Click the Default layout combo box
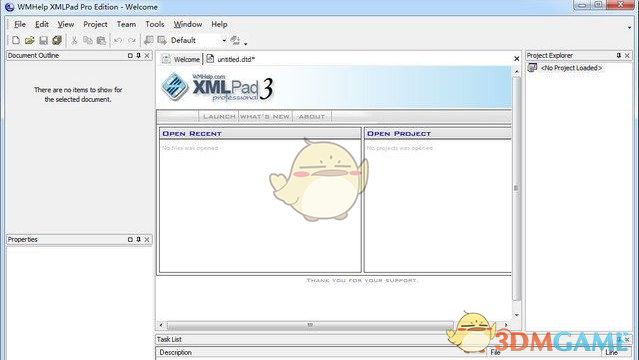639x360 pixels. (x=198, y=40)
